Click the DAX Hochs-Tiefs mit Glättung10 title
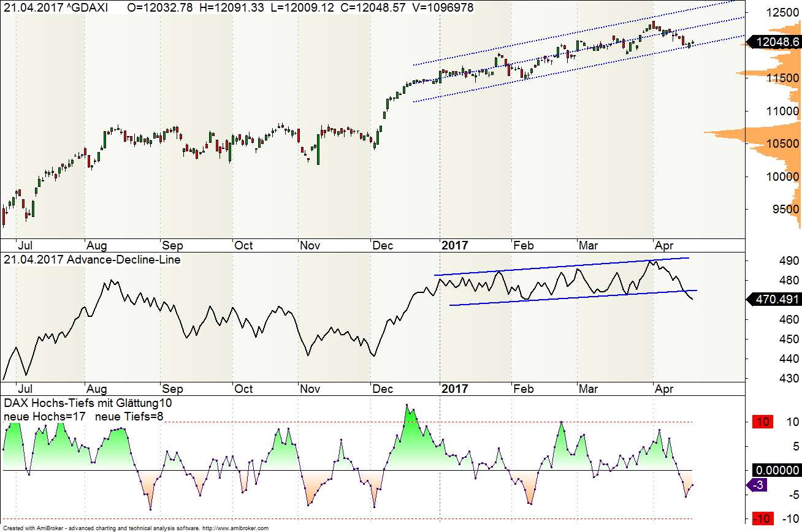 pos(88,403)
